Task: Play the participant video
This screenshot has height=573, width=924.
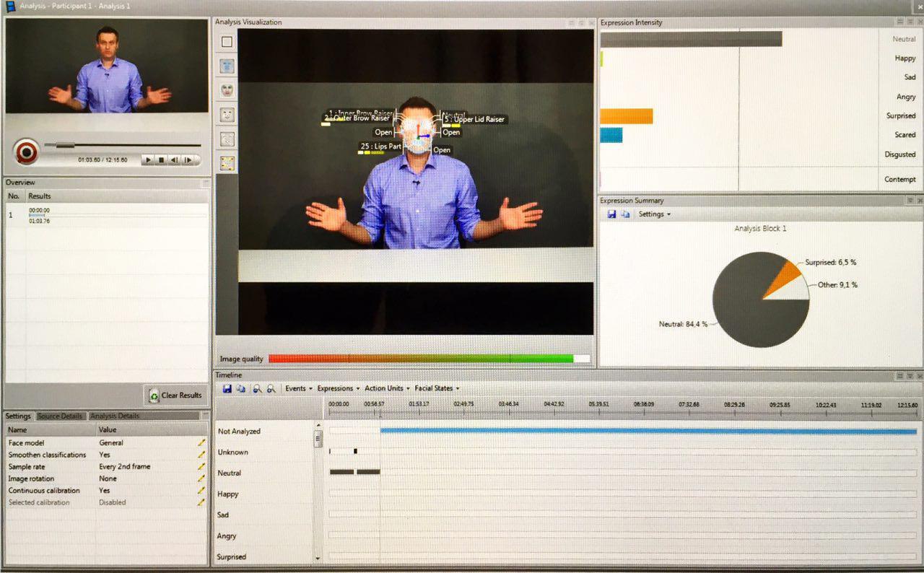Action: point(148,160)
